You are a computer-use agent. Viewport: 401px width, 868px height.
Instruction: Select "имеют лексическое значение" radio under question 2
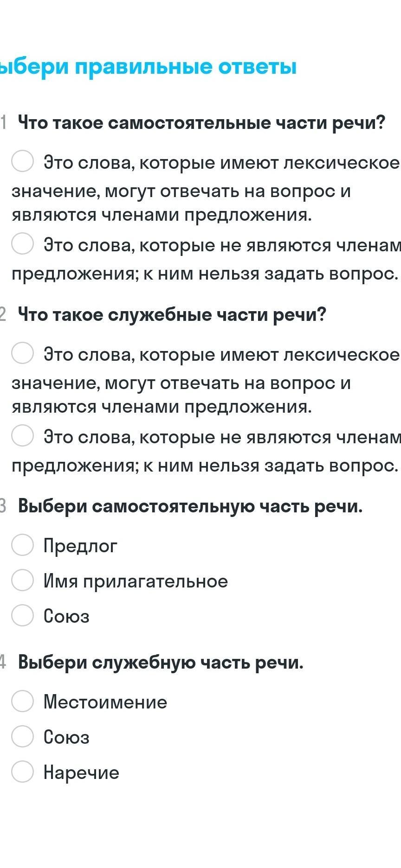(x=22, y=353)
